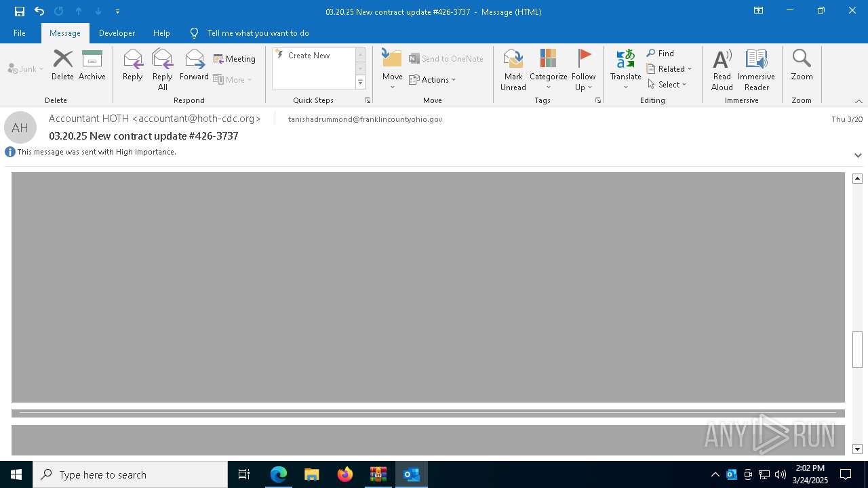Expand the message header chevron

(x=858, y=155)
